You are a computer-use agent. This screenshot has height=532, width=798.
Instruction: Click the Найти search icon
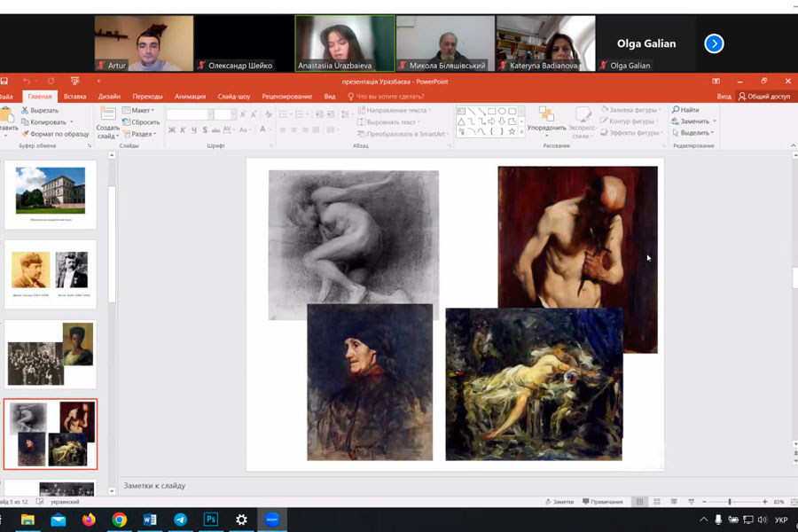(x=676, y=110)
